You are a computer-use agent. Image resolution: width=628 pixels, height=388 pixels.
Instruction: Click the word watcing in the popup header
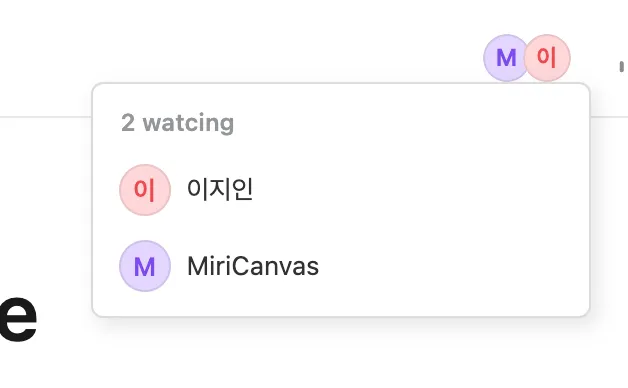tap(188, 123)
